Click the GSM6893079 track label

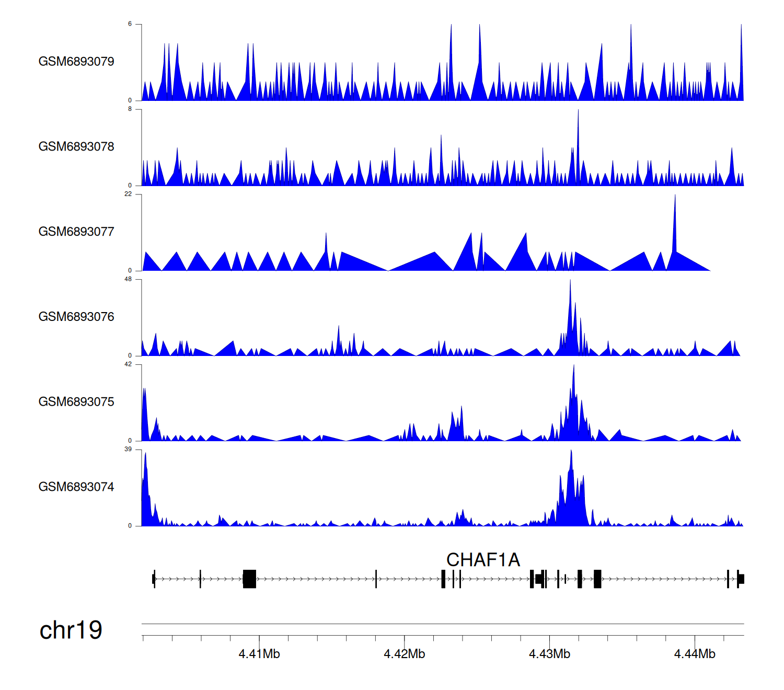coord(76,62)
